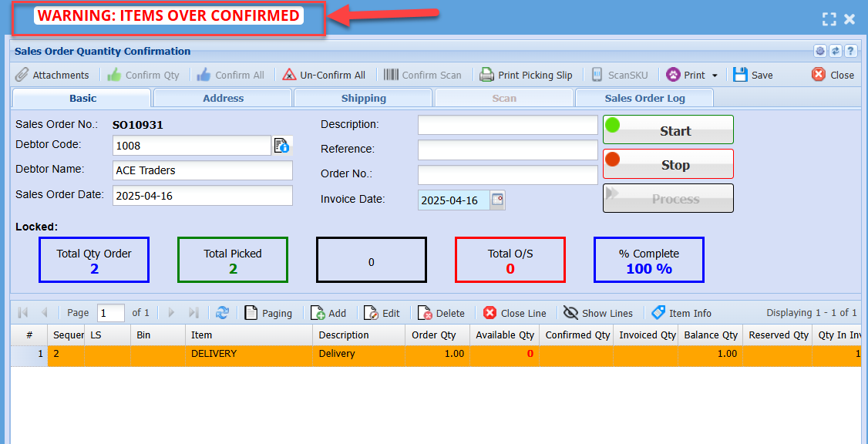Click the ScanSKU device button

[x=619, y=75]
